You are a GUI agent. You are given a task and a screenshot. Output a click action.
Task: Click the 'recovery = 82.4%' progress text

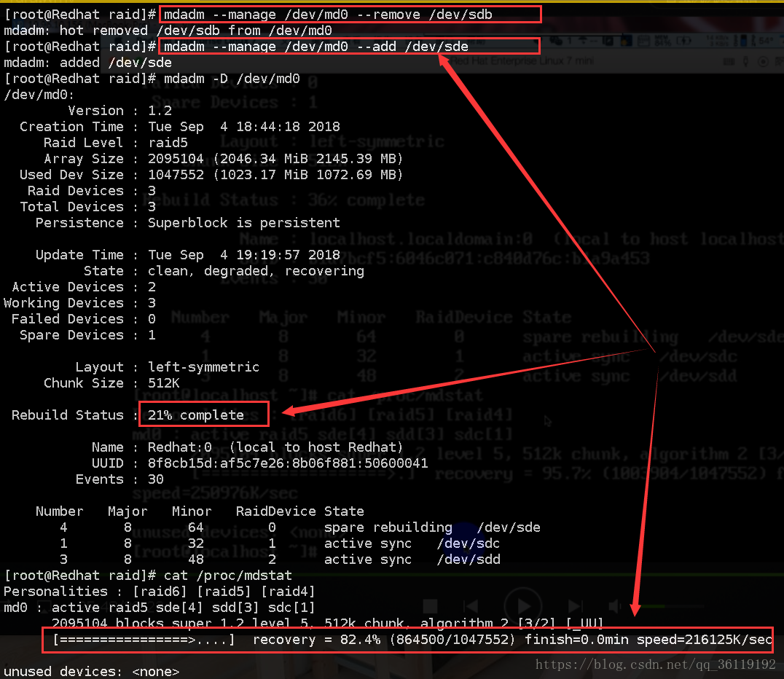click(x=316, y=640)
